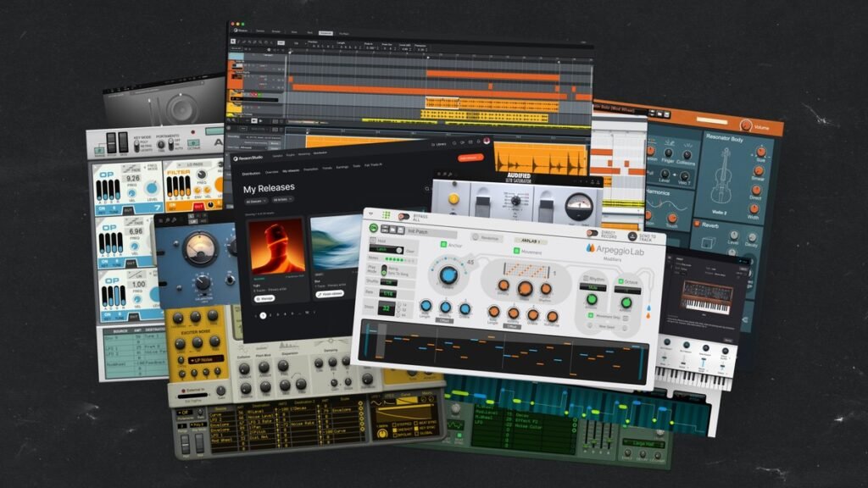The image size is (868, 488).
Task: Expand ArpeggioLab top-left collapse triangle
Action: [371, 213]
